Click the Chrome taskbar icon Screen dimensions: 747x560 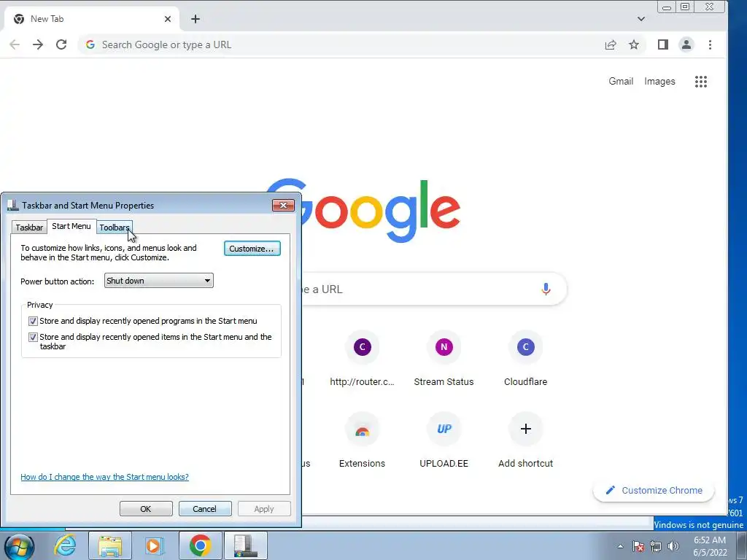[x=200, y=545]
